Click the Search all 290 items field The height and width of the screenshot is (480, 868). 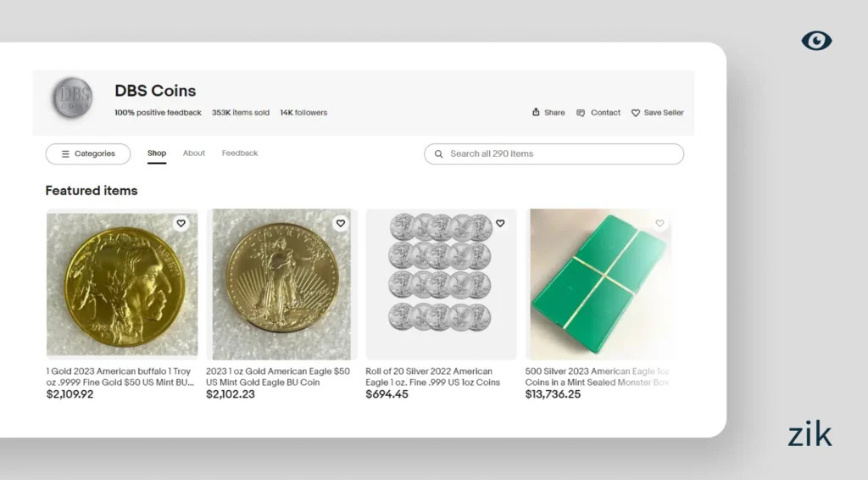coord(559,154)
